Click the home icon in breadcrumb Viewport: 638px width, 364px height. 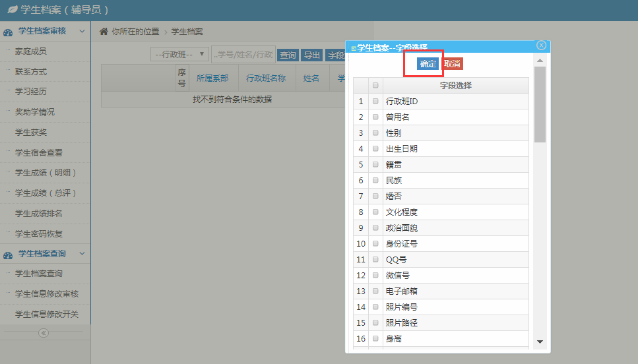104,31
